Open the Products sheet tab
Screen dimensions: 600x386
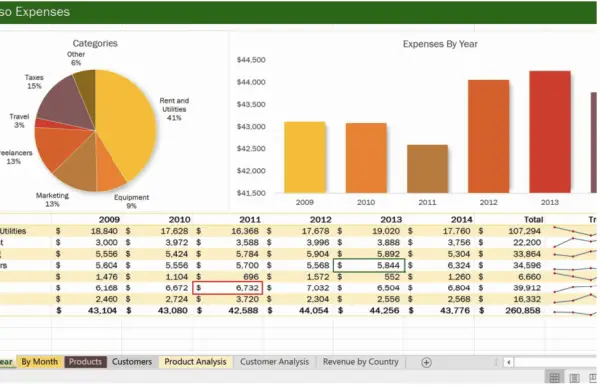[85, 362]
